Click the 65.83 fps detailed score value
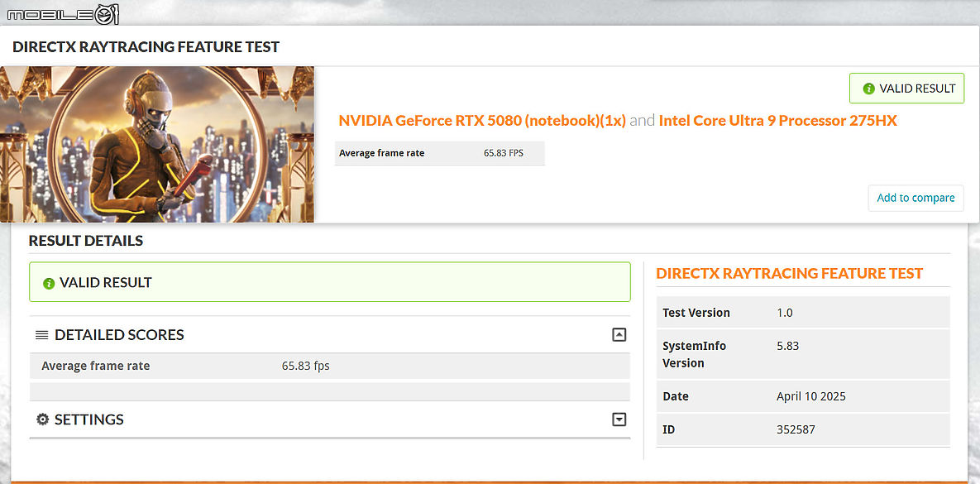 (x=306, y=366)
